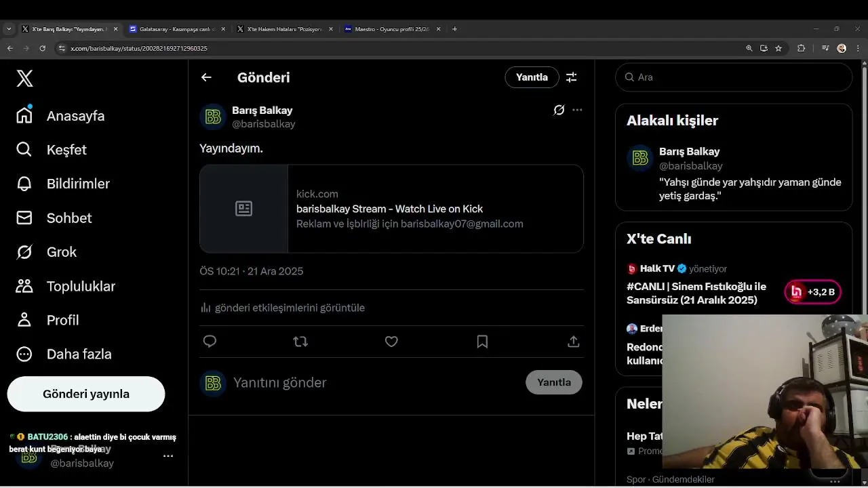Close the Galatasaray - Kasımpaşa tab

point(223,29)
